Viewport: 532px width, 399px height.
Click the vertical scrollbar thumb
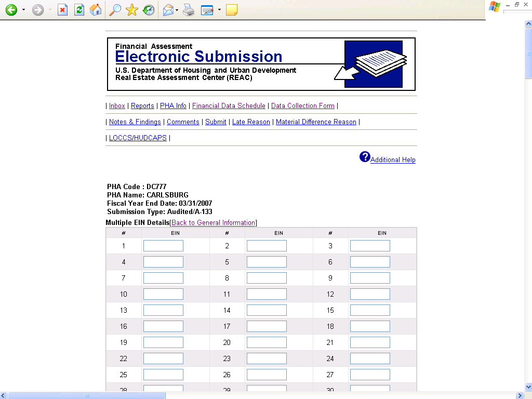[x=528, y=54]
